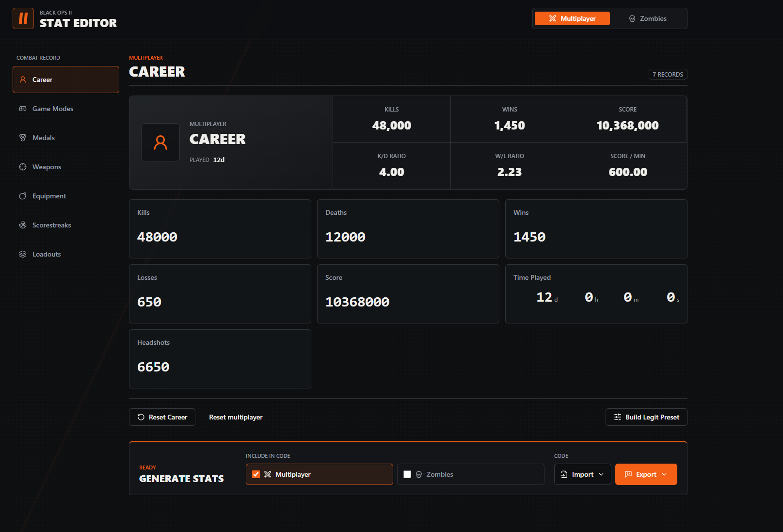The height and width of the screenshot is (532, 783).
Task: Open Medals via its ribbon icon in sidebar
Action: 23,138
